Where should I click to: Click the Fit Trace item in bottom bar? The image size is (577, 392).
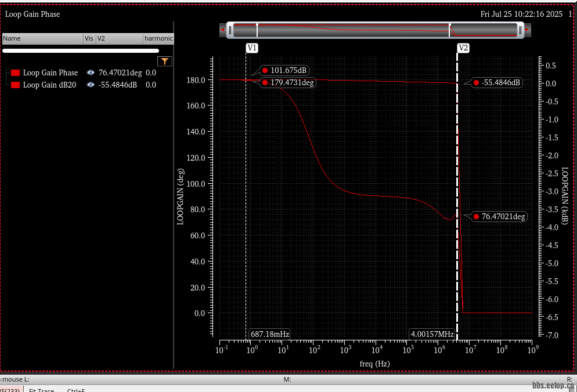coord(41,390)
